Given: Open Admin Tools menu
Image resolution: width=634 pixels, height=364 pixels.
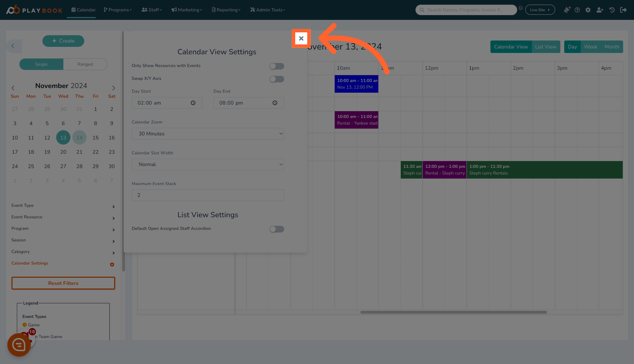Looking at the screenshot, I should (268, 10).
